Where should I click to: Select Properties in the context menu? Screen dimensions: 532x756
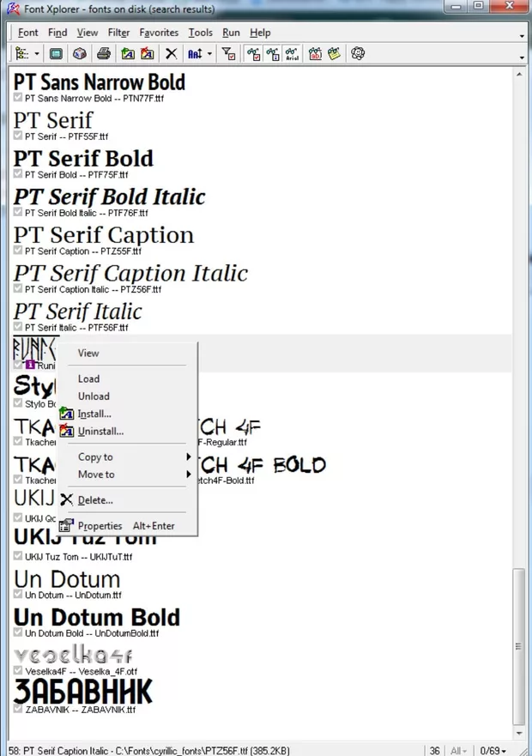pos(100,526)
